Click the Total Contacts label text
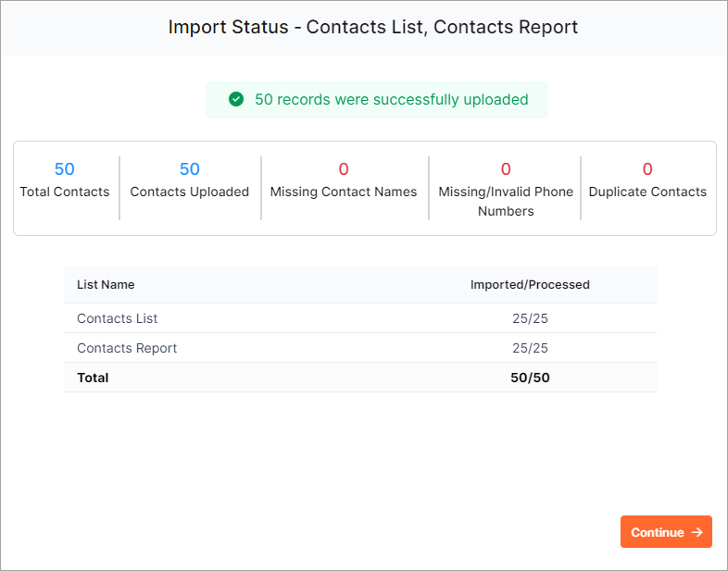728x571 pixels. 65,192
